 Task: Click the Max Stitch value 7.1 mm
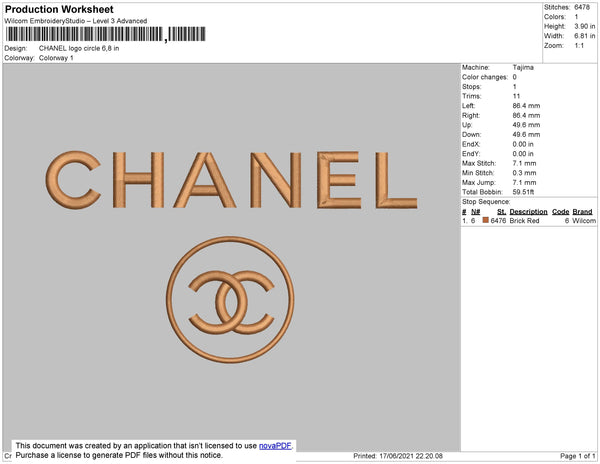[x=524, y=163]
